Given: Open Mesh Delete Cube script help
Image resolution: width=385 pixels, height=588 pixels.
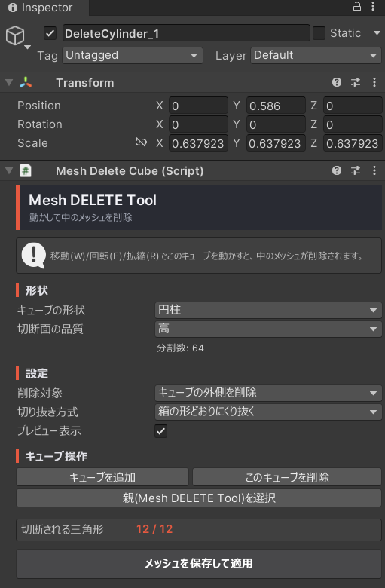Looking at the screenshot, I should (337, 170).
